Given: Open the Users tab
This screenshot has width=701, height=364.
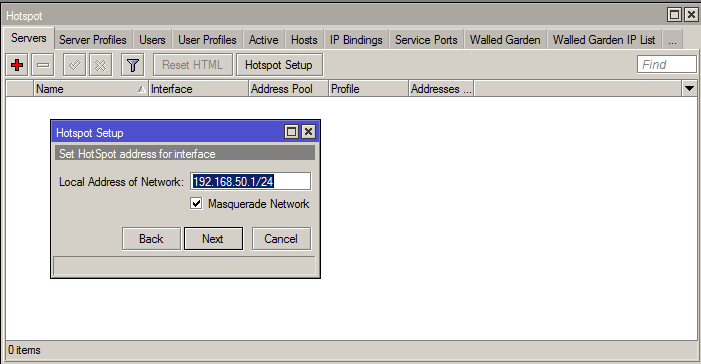Looking at the screenshot, I should pyautogui.click(x=152, y=40).
